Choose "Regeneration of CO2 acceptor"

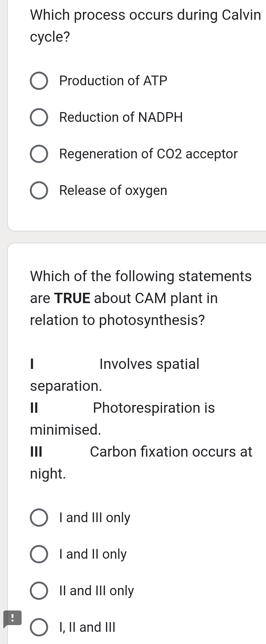pos(39,154)
